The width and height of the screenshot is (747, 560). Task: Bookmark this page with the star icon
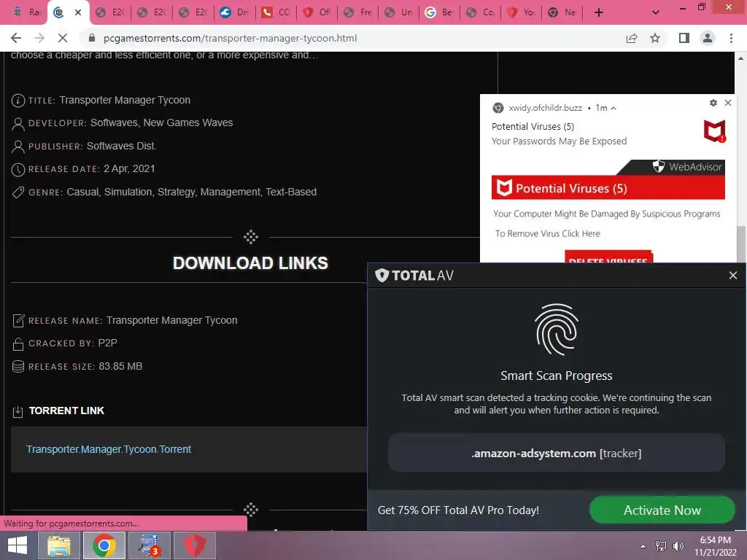click(655, 38)
